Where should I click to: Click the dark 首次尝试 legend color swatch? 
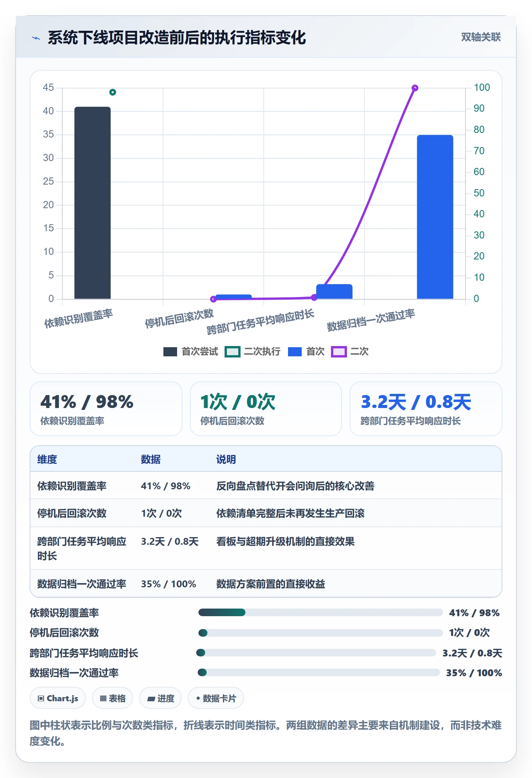tap(170, 352)
